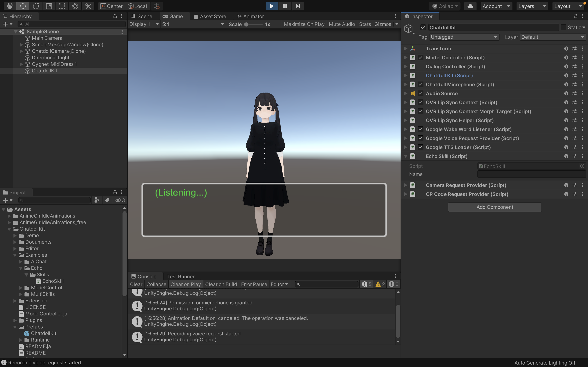Image resolution: width=588 pixels, height=367 pixels.
Task: Disable the Chatdoll Microphone script checkbox
Action: tap(421, 84)
